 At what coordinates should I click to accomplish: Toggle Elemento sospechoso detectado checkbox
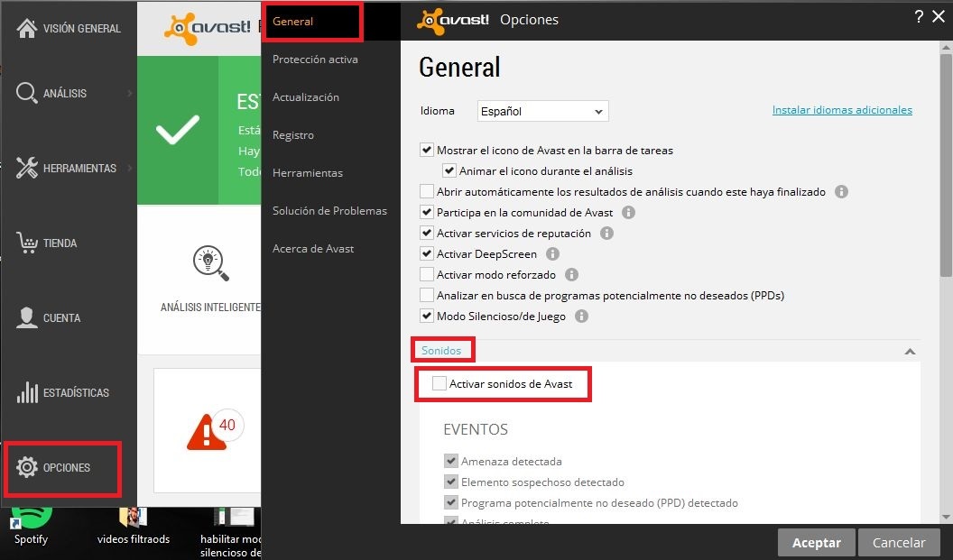coord(451,482)
